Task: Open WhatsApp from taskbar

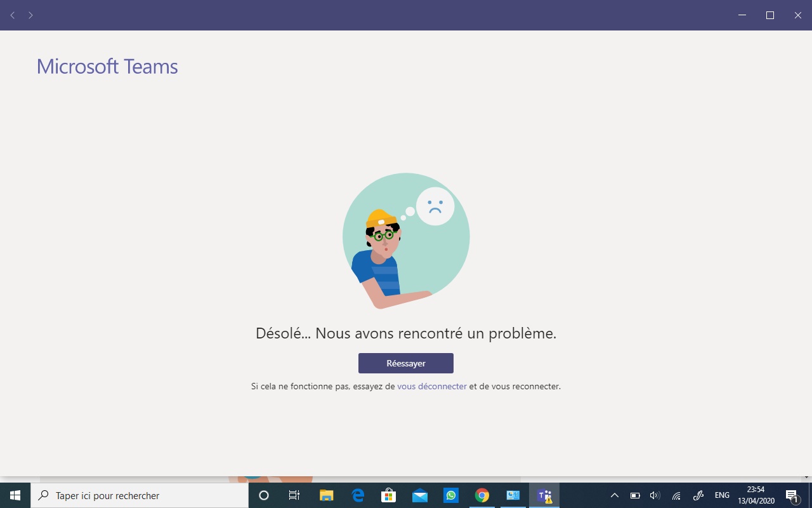Action: [451, 495]
